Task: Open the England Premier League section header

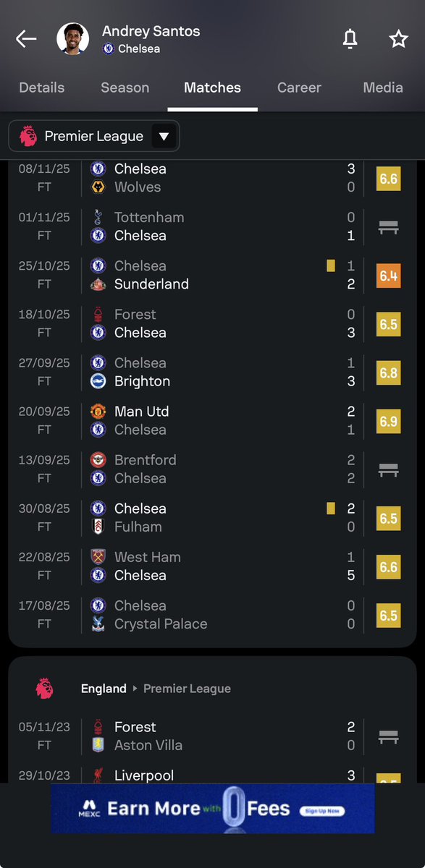Action: coord(212,689)
